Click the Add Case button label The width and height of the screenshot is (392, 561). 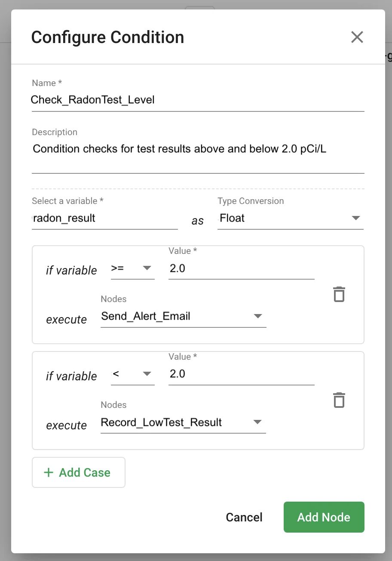coord(85,472)
